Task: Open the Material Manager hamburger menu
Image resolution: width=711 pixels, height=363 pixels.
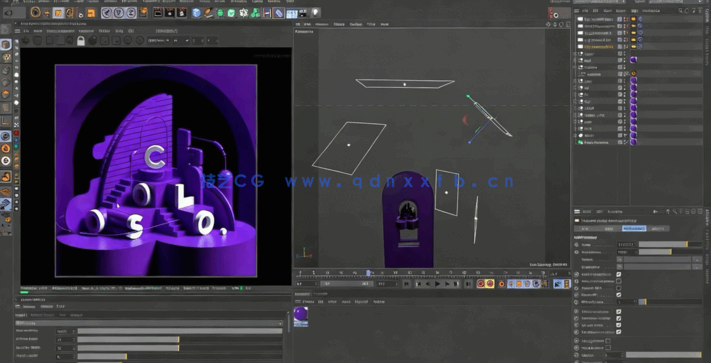Action: 298,301
